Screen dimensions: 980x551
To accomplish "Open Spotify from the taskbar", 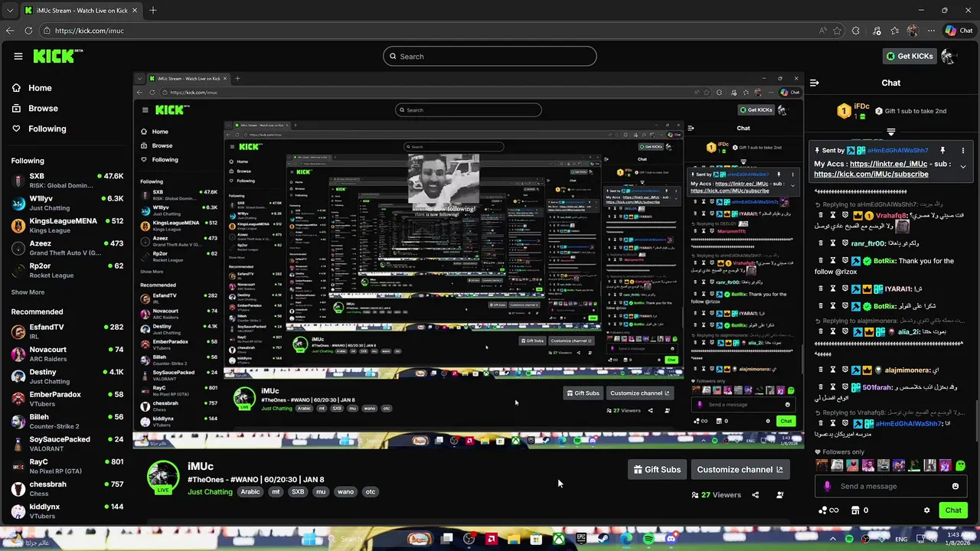I will [649, 539].
